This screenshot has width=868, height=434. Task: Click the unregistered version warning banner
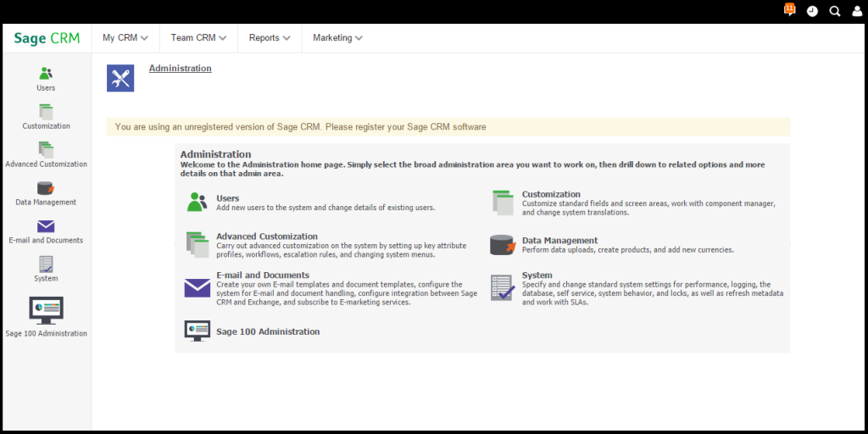pos(448,127)
